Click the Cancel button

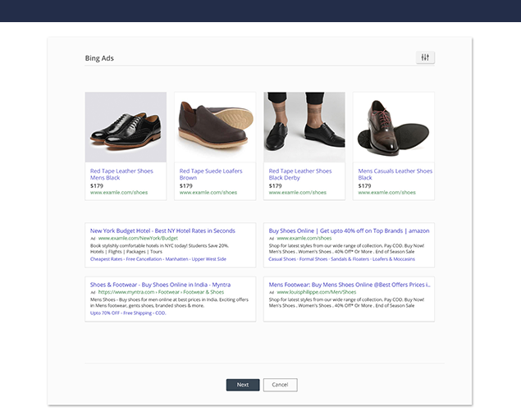click(280, 385)
